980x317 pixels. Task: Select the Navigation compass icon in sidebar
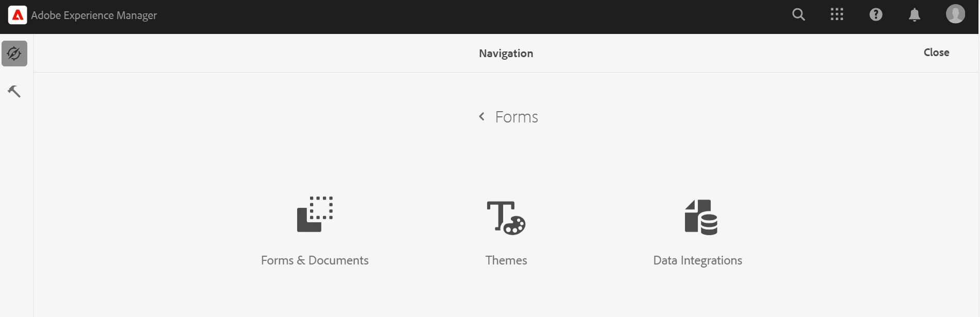(x=14, y=54)
